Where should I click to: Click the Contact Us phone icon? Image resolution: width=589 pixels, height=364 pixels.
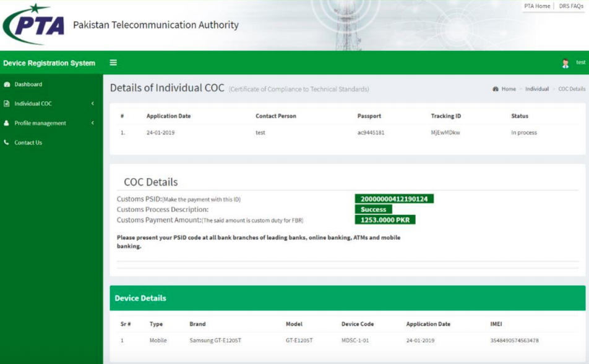pyautogui.click(x=6, y=143)
